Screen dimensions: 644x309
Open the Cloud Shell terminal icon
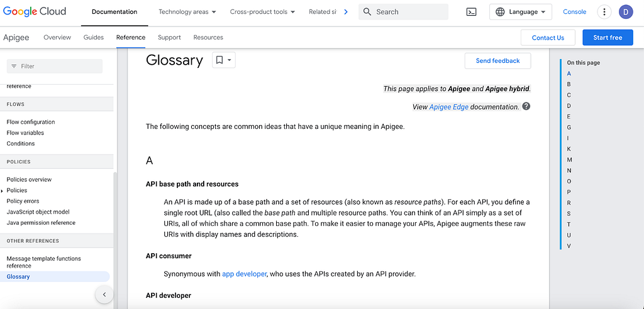point(472,12)
